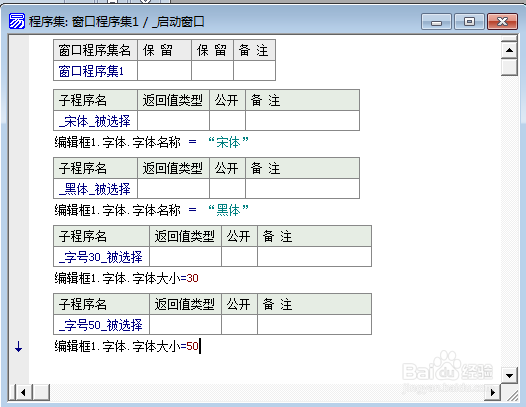Image resolution: width=526 pixels, height=407 pixels.
Task: Click the horizontal scrollbar right arrow
Action: 492,392
